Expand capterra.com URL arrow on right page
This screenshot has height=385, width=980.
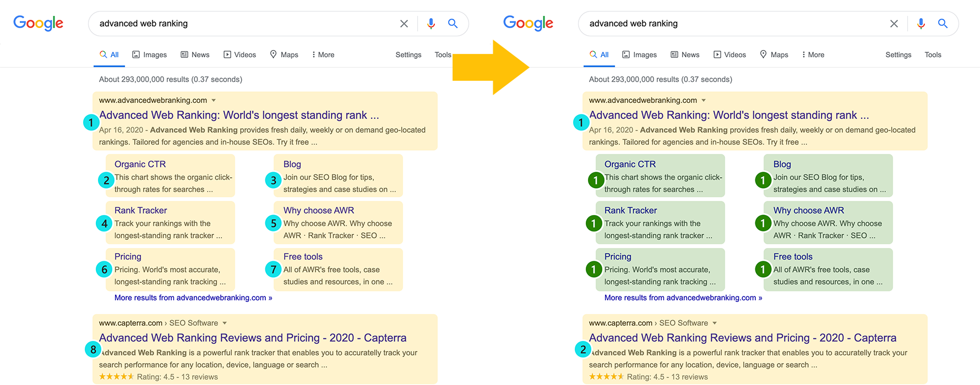[x=715, y=323]
